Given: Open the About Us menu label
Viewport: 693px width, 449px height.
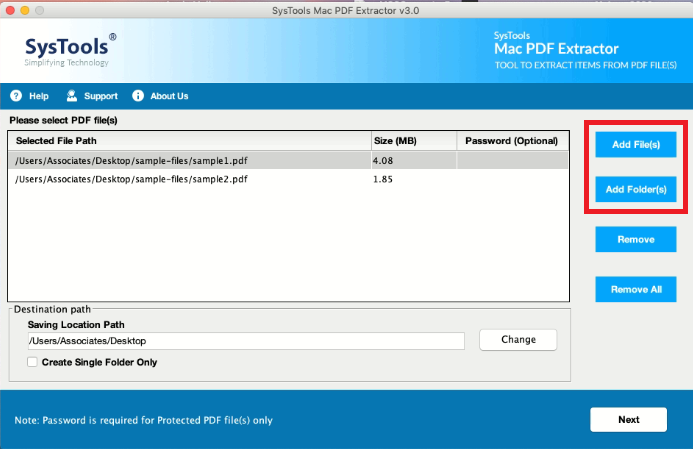Looking at the screenshot, I should pyautogui.click(x=169, y=96).
